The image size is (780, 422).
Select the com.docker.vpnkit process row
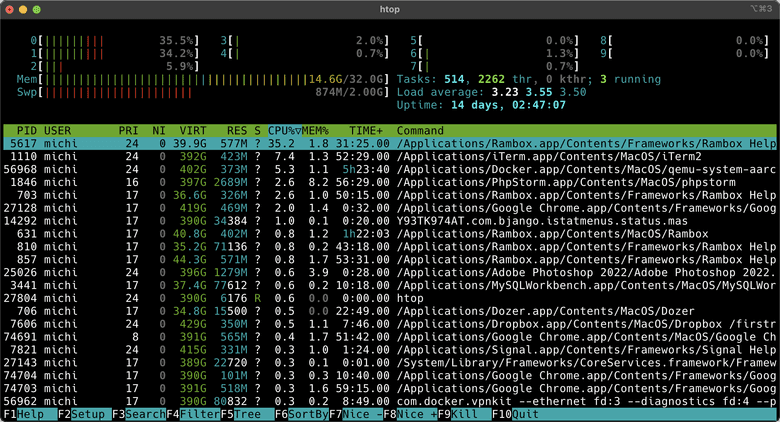click(x=390, y=402)
